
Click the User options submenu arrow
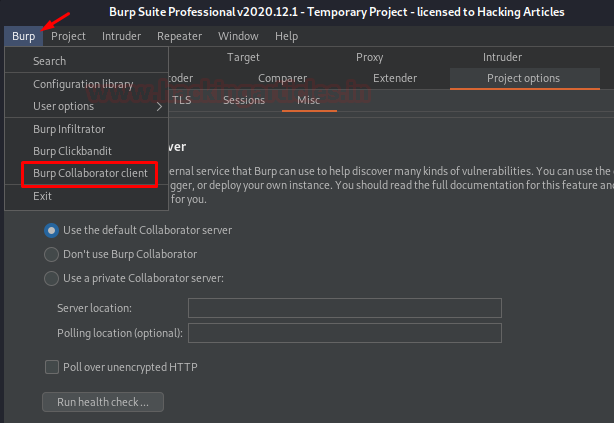click(x=159, y=107)
